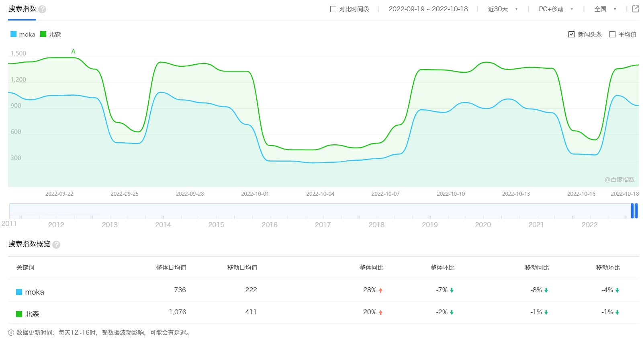644x338 pixels.
Task: Click green down arrow next to -7%
Action: click(x=452, y=291)
